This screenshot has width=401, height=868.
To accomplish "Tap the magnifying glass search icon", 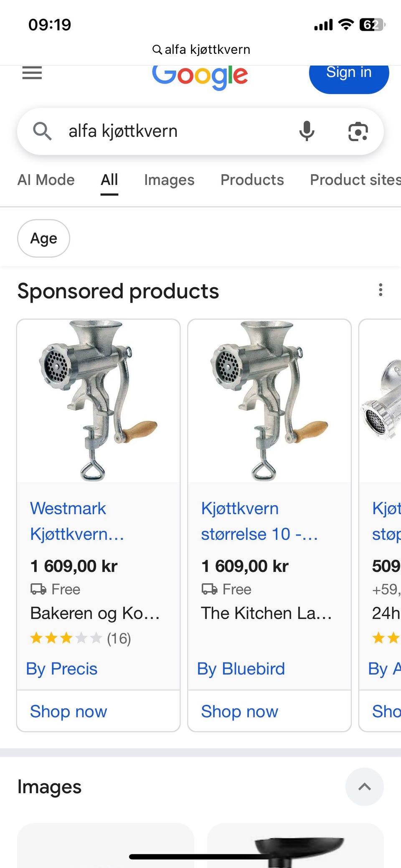I will tap(42, 131).
